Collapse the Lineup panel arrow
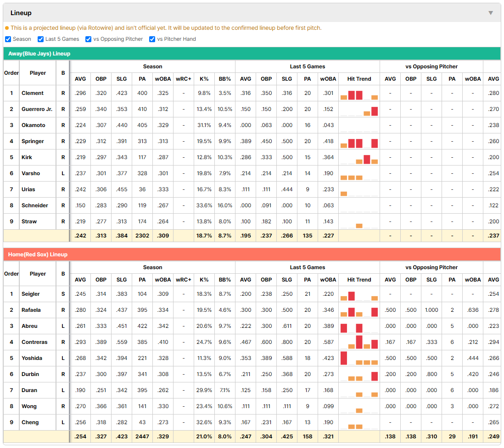This screenshot has height=448, width=504. pyautogui.click(x=491, y=13)
